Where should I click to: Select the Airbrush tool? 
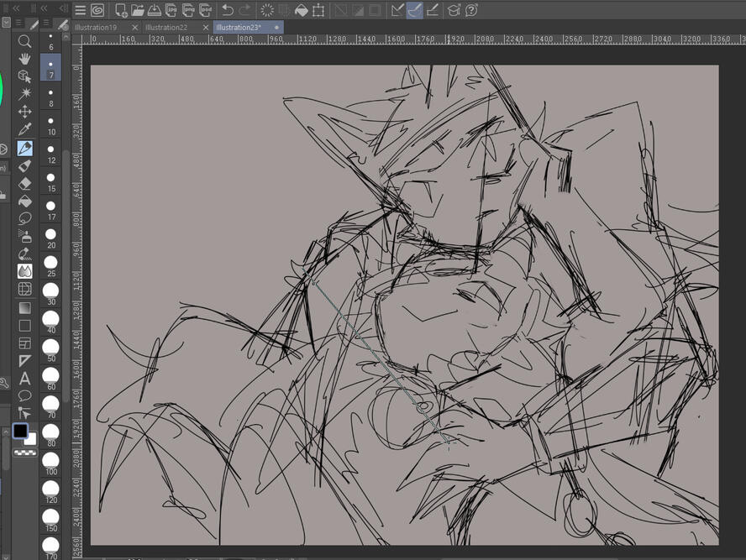click(25, 236)
